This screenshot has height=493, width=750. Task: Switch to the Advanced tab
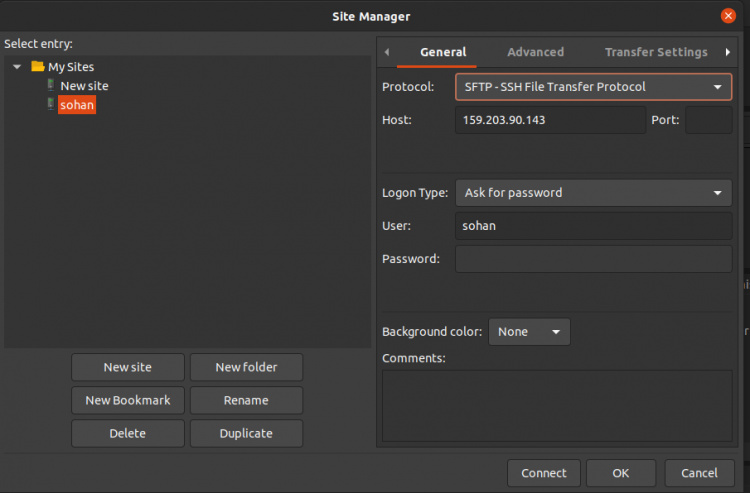[x=535, y=52]
